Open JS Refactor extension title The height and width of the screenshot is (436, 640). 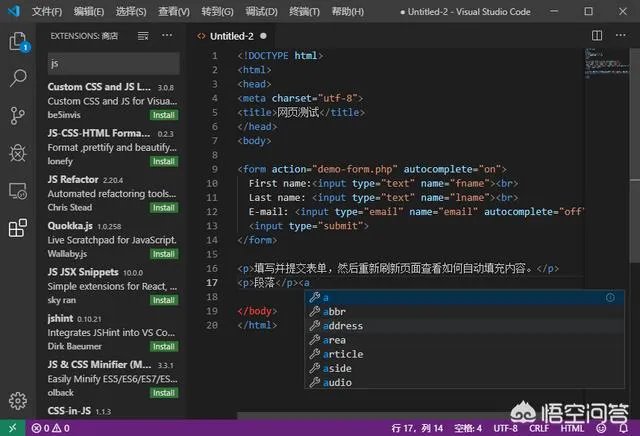coord(73,180)
